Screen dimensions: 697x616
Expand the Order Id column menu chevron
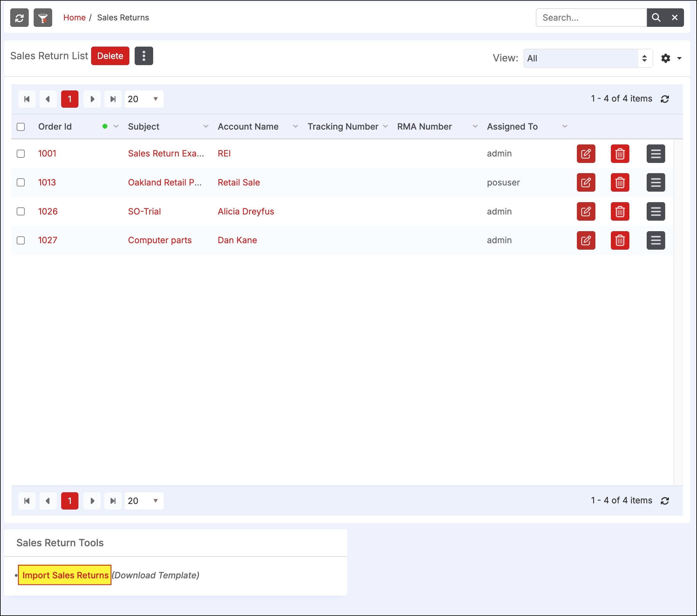coord(116,127)
